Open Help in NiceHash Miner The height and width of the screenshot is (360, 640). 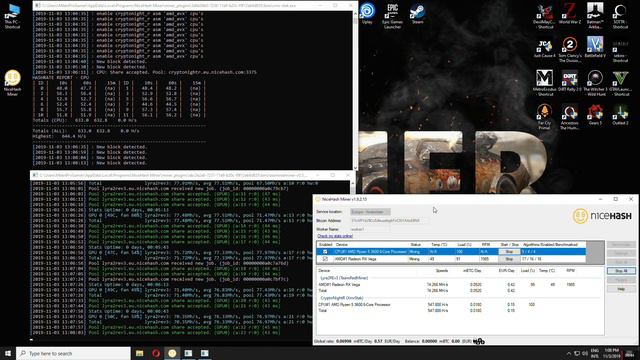(621, 289)
